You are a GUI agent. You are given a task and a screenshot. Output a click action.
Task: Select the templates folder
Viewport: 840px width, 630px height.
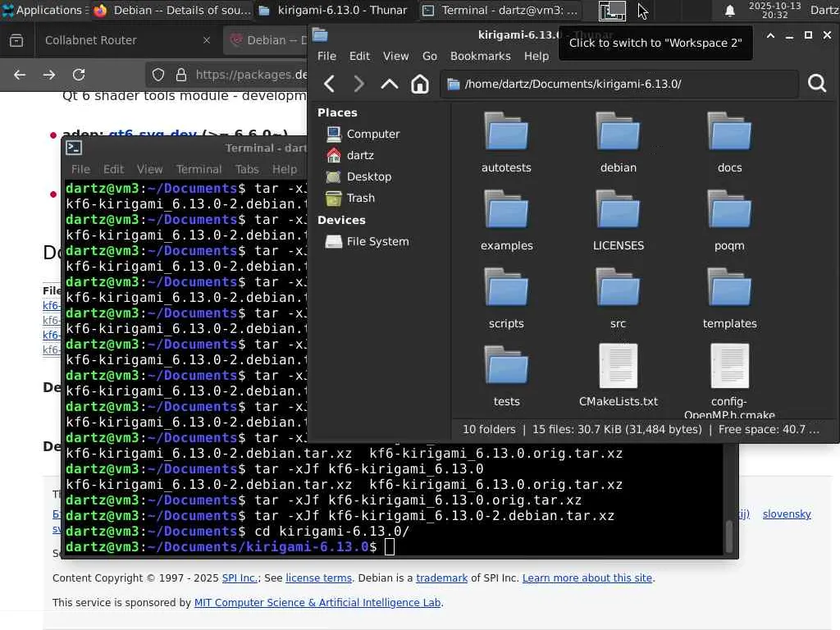click(729, 299)
